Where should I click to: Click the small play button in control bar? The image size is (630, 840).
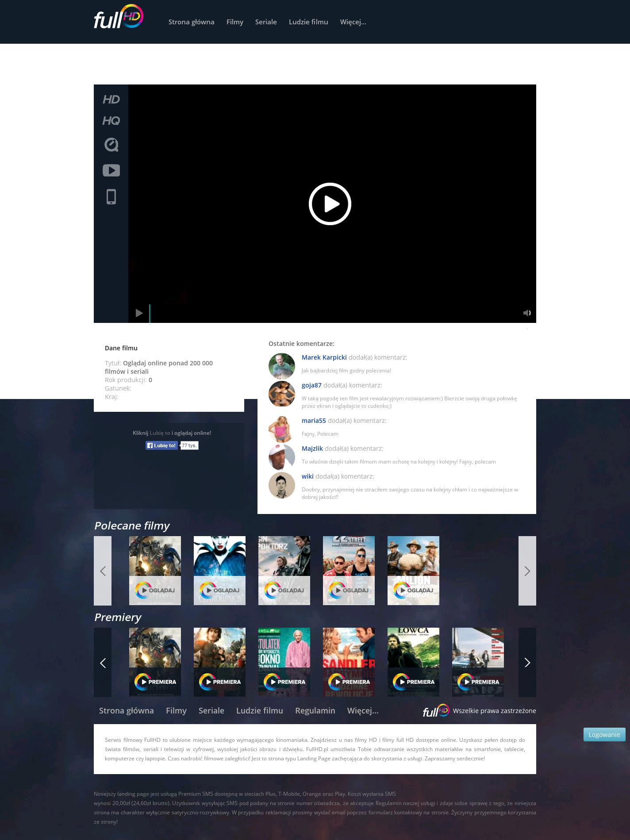tap(139, 313)
